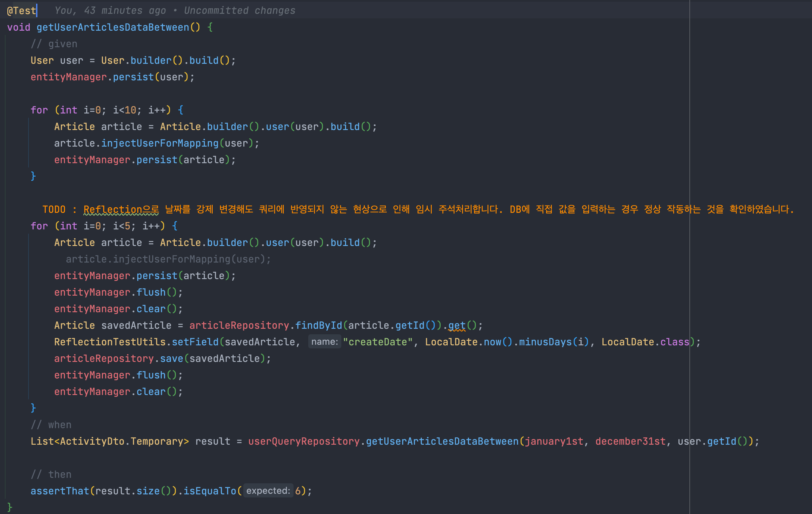Click the '// when' comment
812x514 pixels.
coord(51,424)
